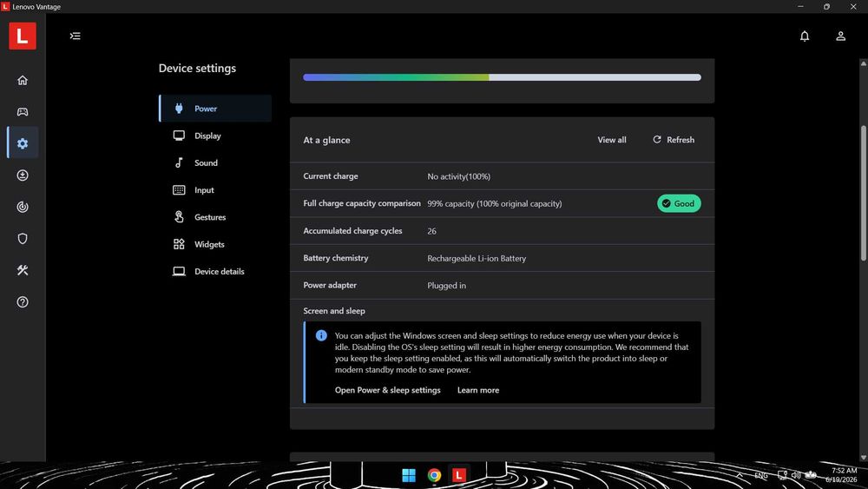Open the notifications bell icon

805,36
